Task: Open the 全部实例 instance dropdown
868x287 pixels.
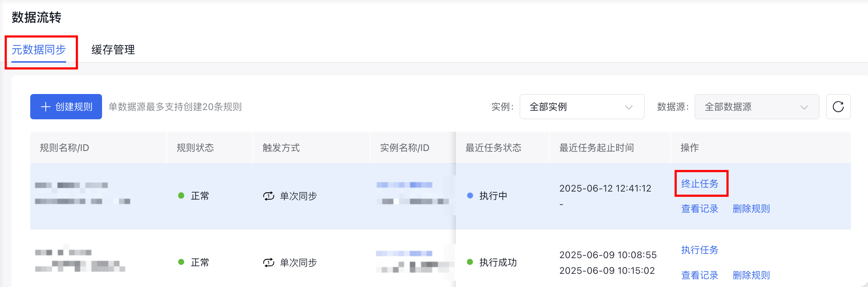Action: tap(582, 106)
